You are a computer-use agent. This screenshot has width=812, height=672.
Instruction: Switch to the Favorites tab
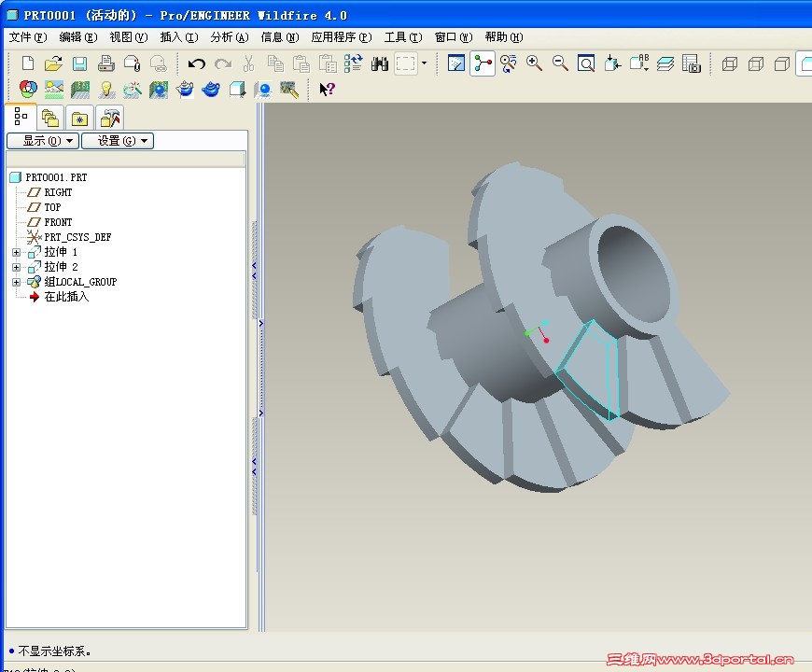click(79, 119)
